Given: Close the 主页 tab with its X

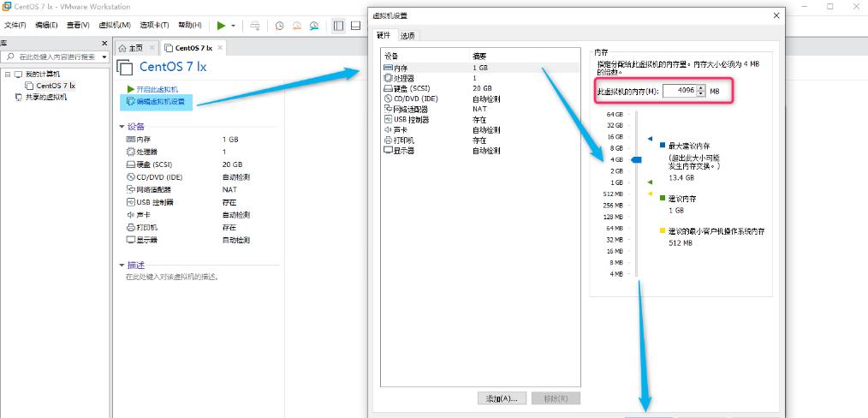Looking at the screenshot, I should coord(152,48).
